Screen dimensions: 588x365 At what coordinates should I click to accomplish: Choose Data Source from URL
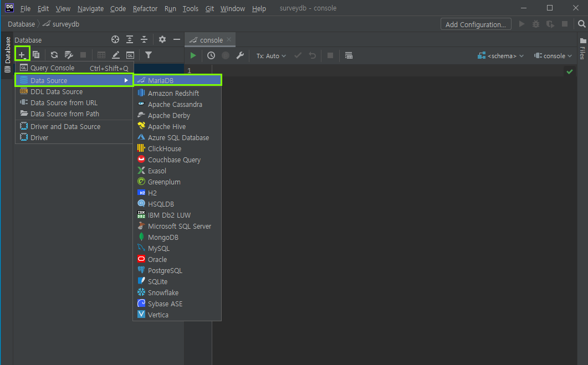pos(74,102)
